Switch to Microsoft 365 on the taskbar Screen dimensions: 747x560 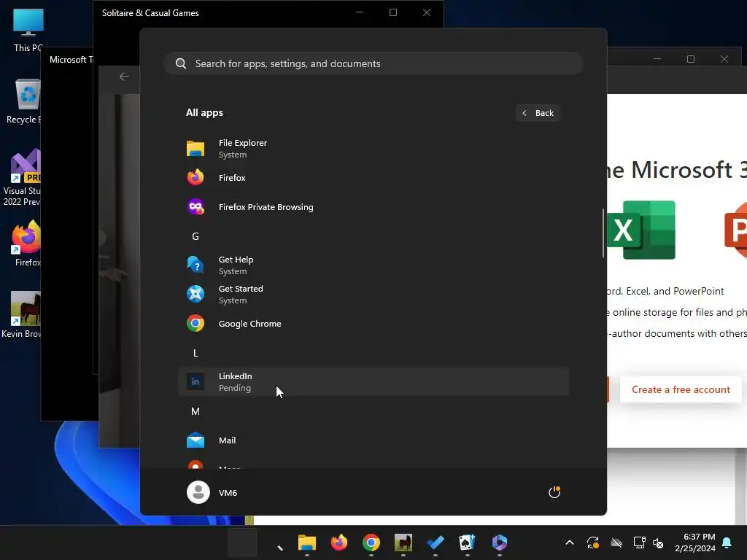click(499, 542)
